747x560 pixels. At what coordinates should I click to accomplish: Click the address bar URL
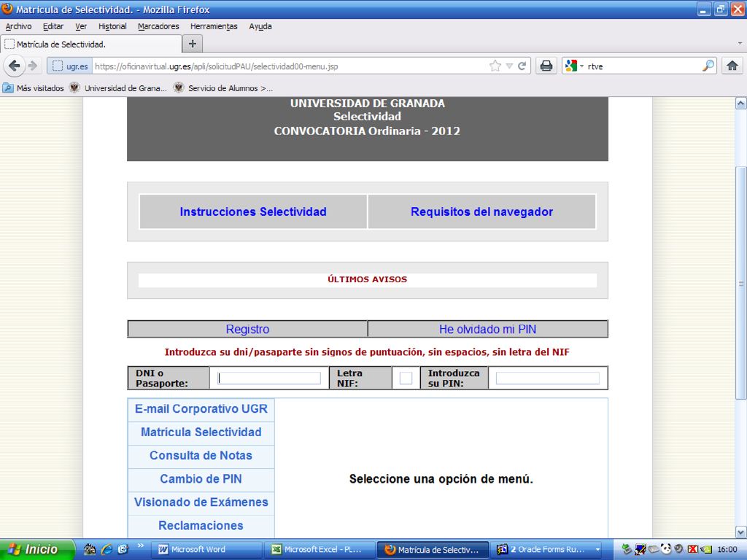pyautogui.click(x=216, y=66)
